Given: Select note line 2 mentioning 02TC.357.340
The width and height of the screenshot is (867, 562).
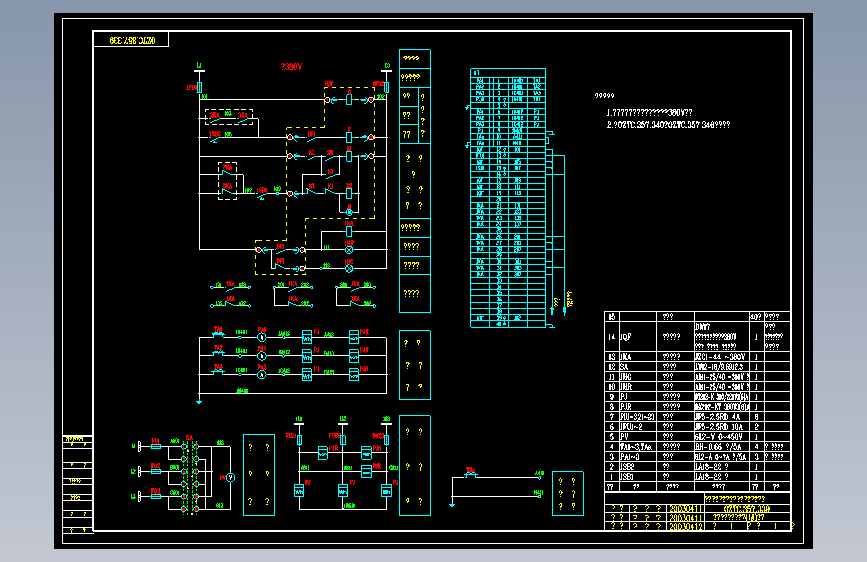Looking at the screenshot, I should pos(668,125).
